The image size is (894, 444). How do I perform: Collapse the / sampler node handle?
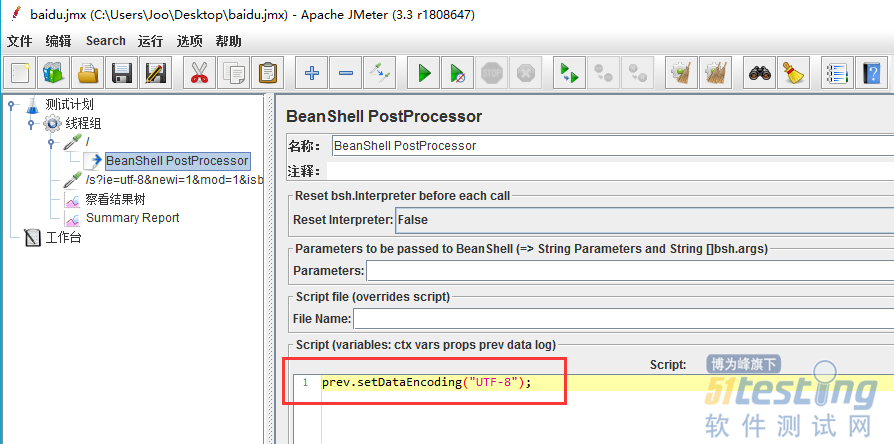tap(51, 141)
